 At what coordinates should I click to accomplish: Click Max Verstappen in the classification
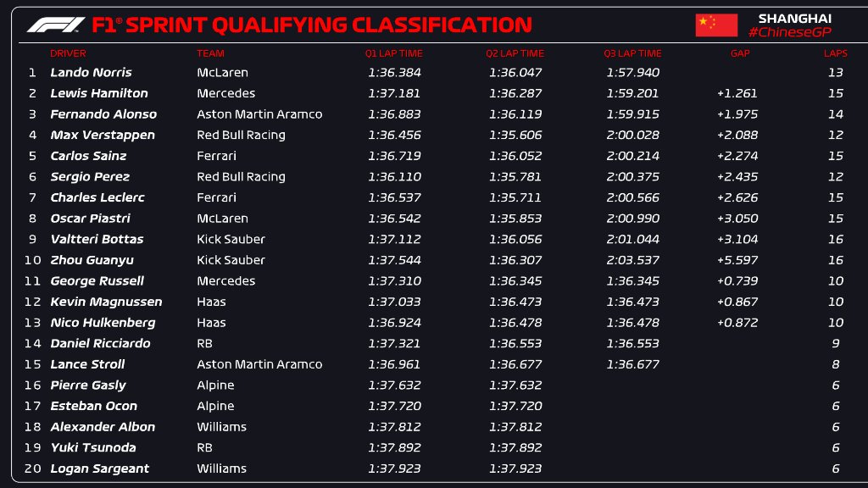pyautogui.click(x=103, y=135)
